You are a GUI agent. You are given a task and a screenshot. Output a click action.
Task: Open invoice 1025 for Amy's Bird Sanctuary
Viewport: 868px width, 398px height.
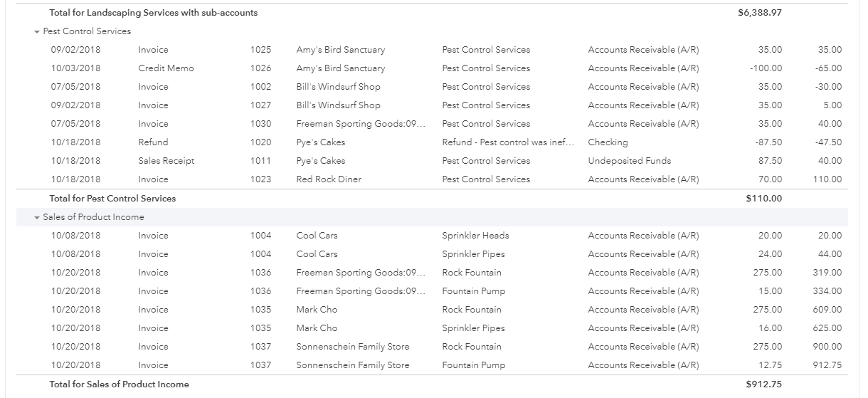[x=432, y=50]
